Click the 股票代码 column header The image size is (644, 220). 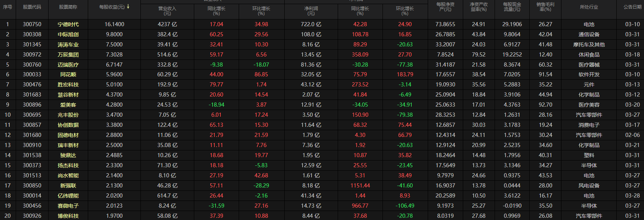32,7
